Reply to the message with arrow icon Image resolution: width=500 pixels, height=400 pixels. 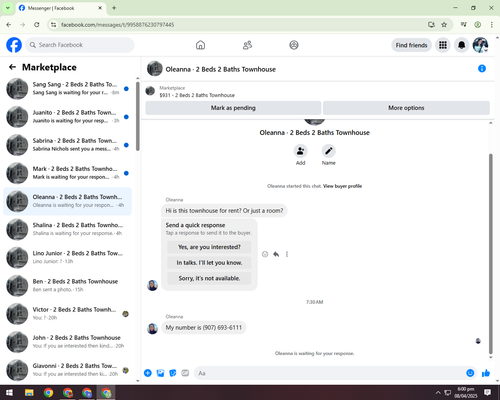tap(276, 254)
